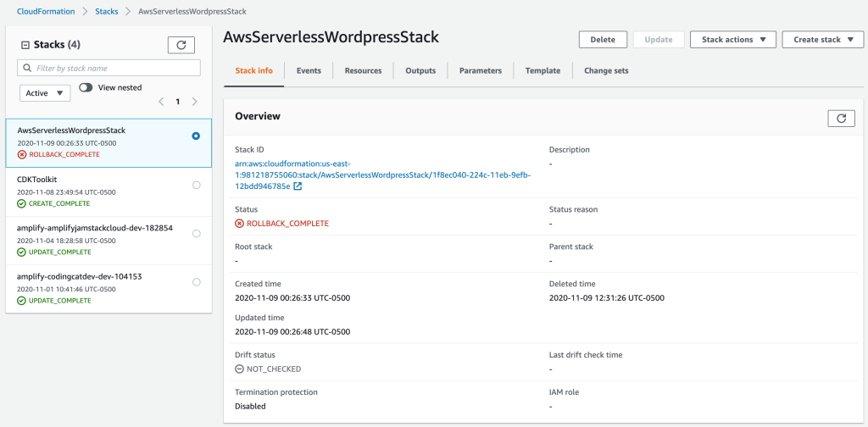Viewport: 868px width, 427px height.
Task: Click the NOT_CHECKED drift status text
Action: 274,369
